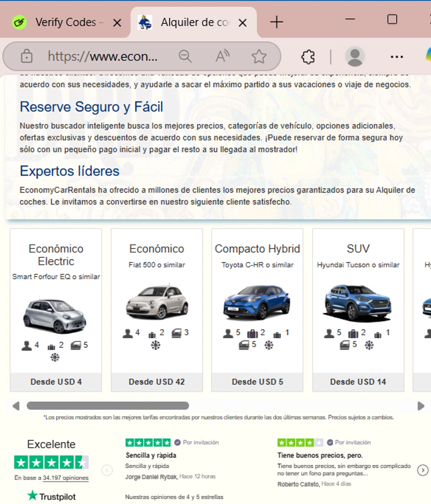Click passenger icon on Hyundai Tucson card

point(329,333)
